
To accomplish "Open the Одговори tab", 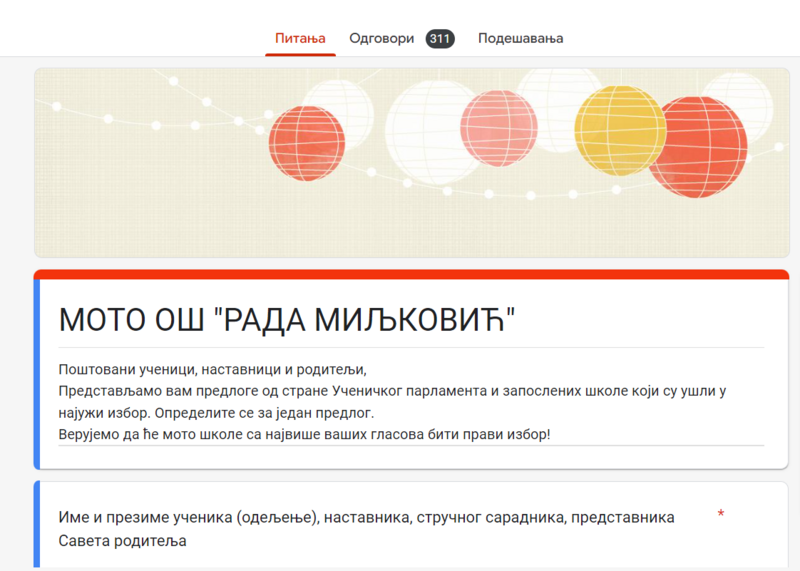I will [382, 38].
